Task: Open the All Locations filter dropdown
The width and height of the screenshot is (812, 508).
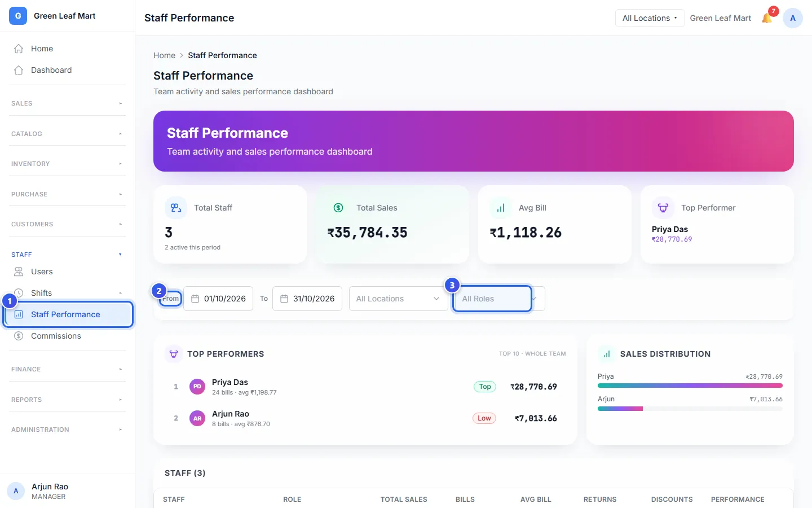Action: [x=398, y=299]
